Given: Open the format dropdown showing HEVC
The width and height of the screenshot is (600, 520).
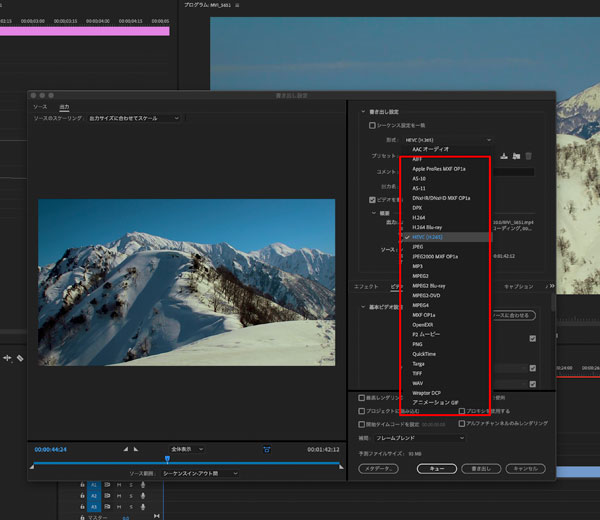Looking at the screenshot, I should (x=447, y=140).
